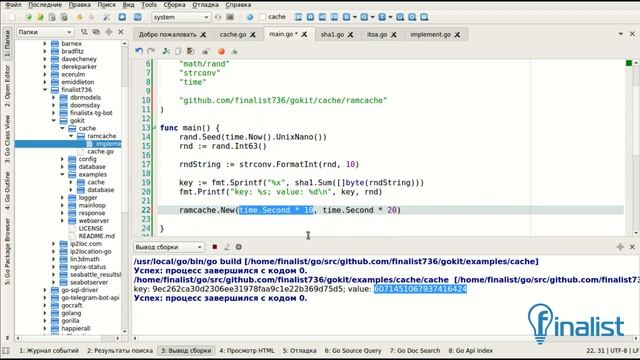This screenshot has height=360, width=640.
Task: Click the edit environment icon beside system combo
Action: [x=230, y=17]
